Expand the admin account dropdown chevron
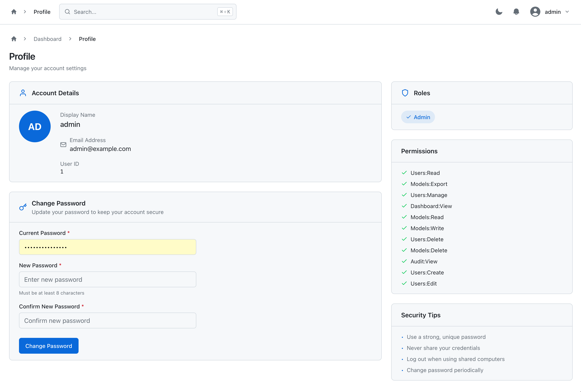581x392 pixels. [567, 12]
